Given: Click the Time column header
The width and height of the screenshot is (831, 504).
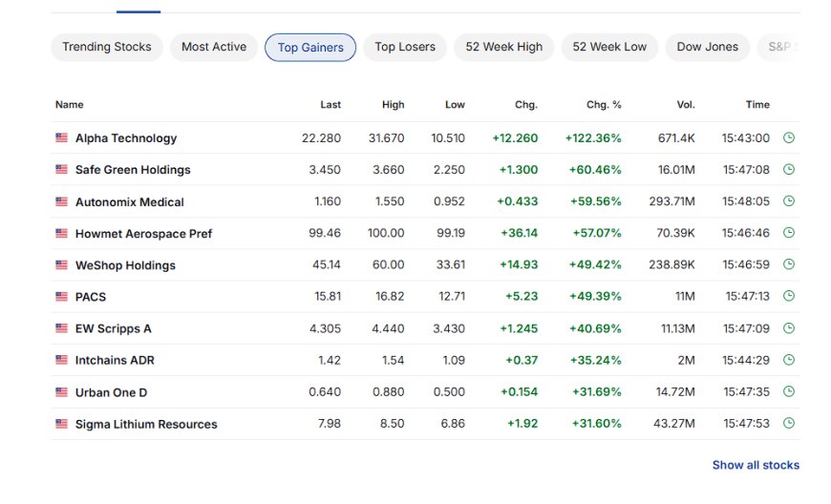Looking at the screenshot, I should 757,105.
